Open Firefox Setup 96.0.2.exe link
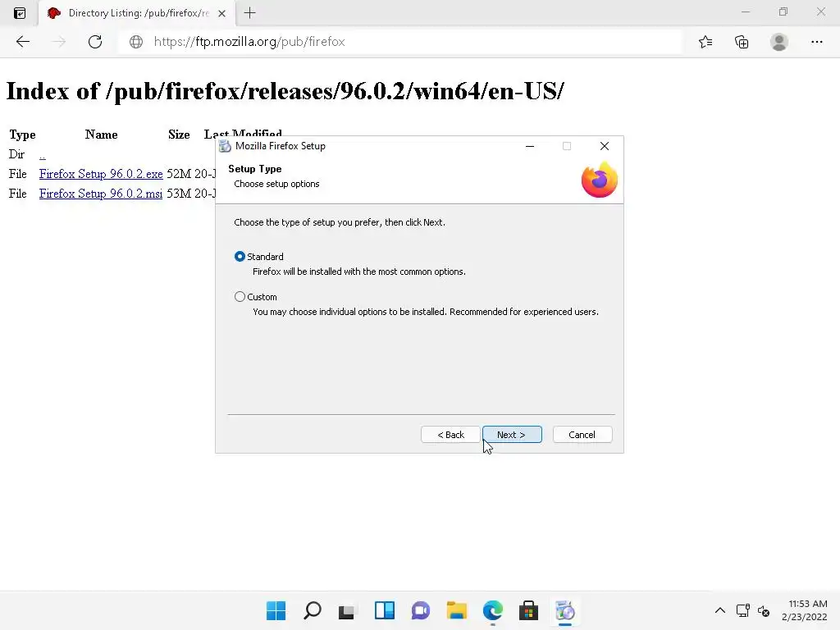This screenshot has width=840, height=630. pyautogui.click(x=101, y=174)
